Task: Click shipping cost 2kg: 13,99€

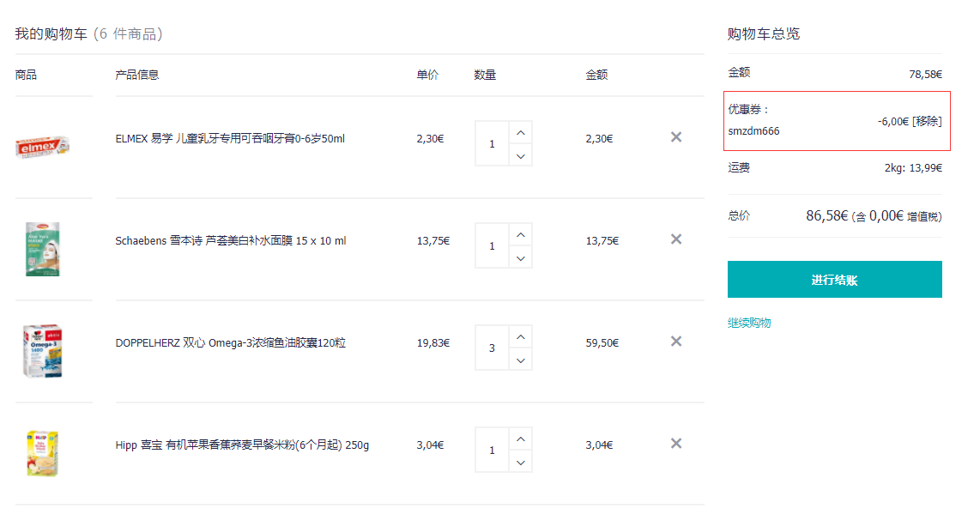Action: coord(913,167)
